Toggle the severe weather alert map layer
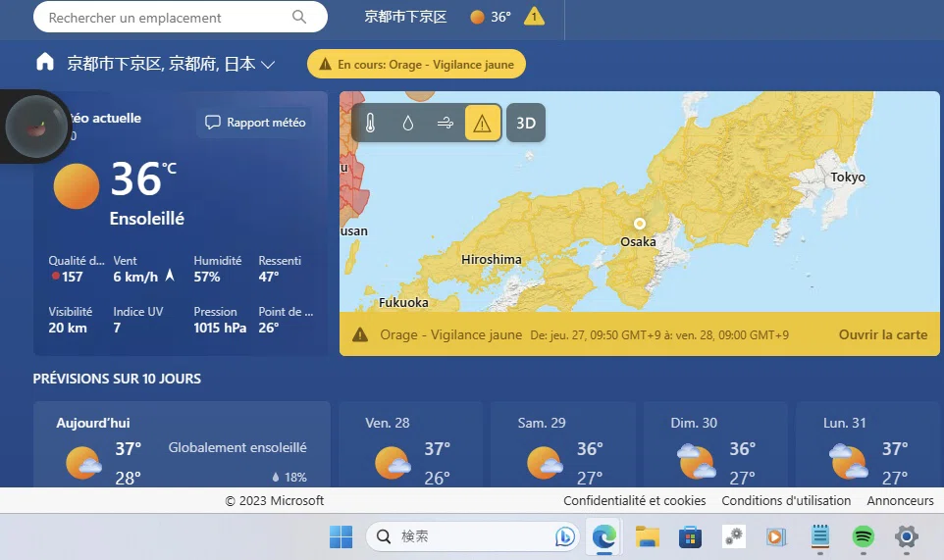 coord(482,124)
